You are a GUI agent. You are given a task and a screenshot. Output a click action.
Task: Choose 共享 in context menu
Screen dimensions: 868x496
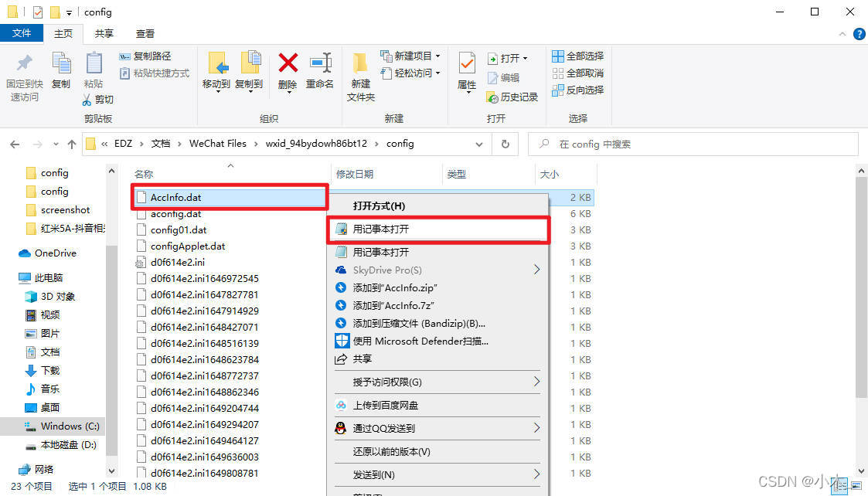(x=437, y=358)
